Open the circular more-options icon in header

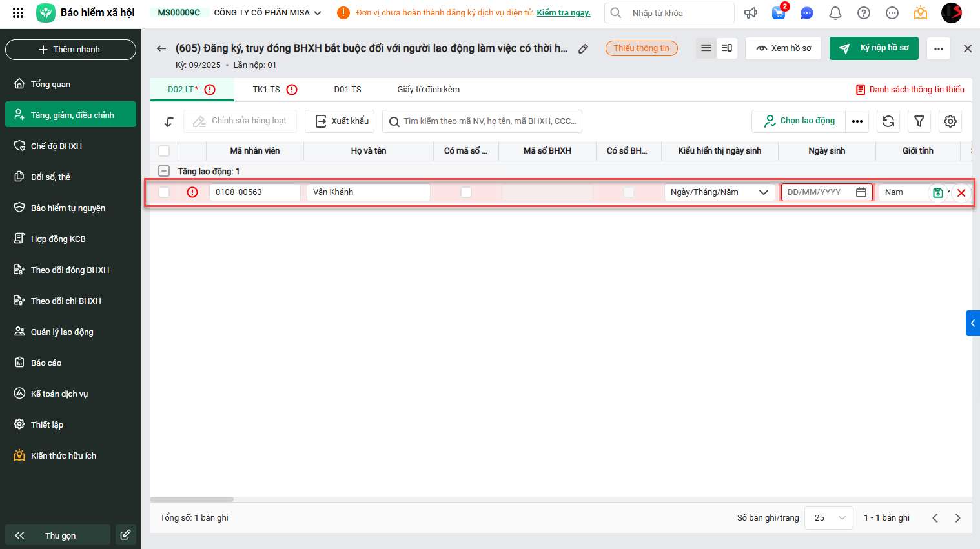pos(892,13)
